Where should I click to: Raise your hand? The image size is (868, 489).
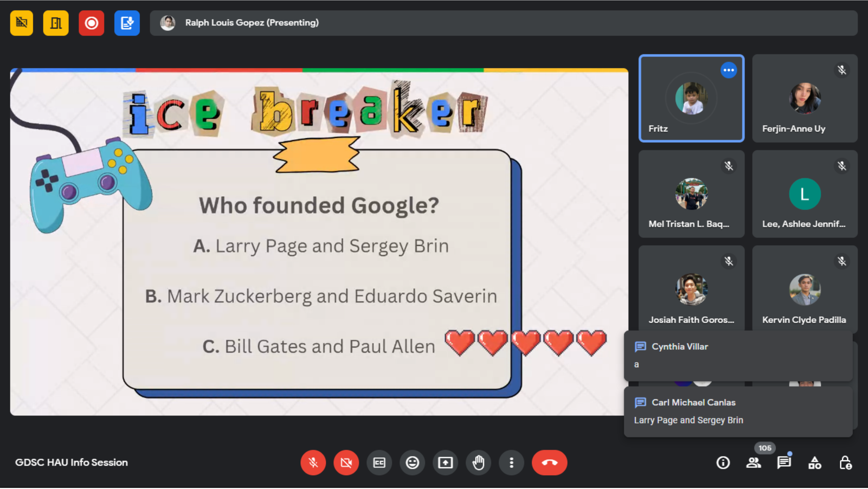coord(478,463)
